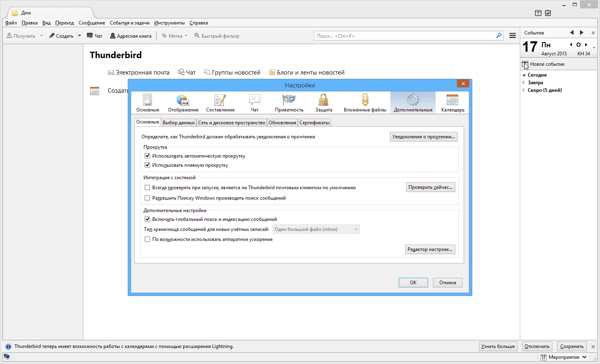Open the Календарь settings category
The image size is (600, 364).
(453, 103)
